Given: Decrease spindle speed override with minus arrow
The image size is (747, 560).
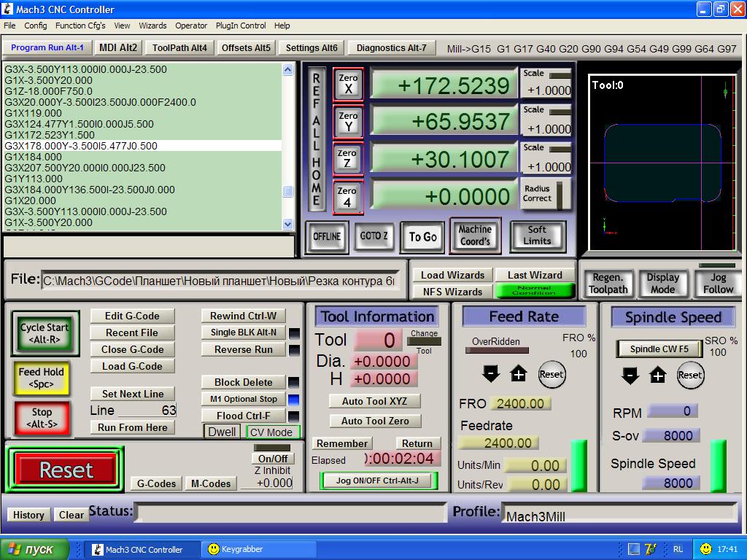Looking at the screenshot, I should tap(630, 376).
